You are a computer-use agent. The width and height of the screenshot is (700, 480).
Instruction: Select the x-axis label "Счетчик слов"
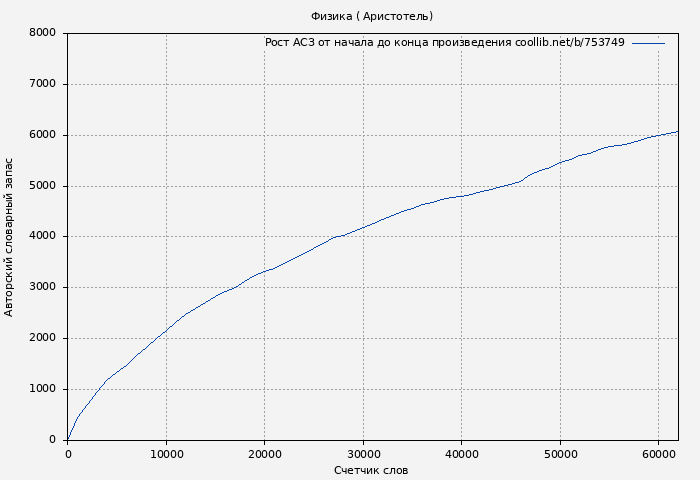coord(371,470)
